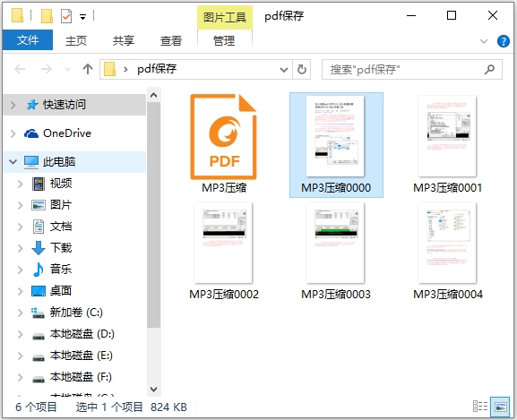Switch to details view layout
Viewport: 517px width, 420px height.
pos(480,407)
